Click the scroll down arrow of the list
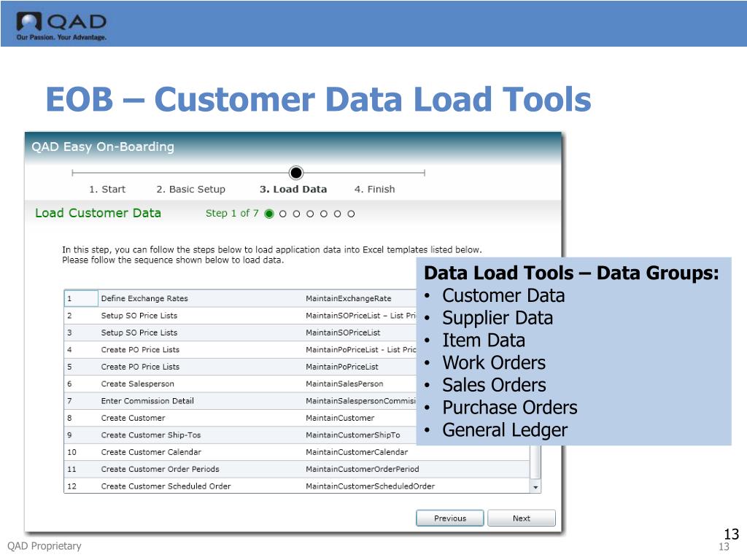The image size is (747, 560). point(535,487)
